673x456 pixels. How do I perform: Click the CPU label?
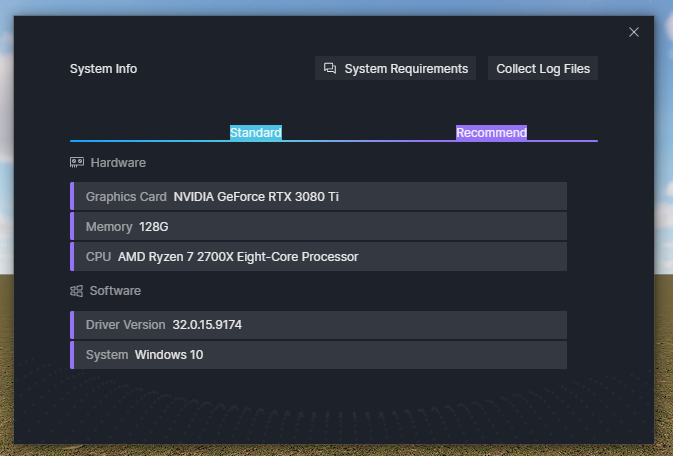pyautogui.click(x=98, y=257)
